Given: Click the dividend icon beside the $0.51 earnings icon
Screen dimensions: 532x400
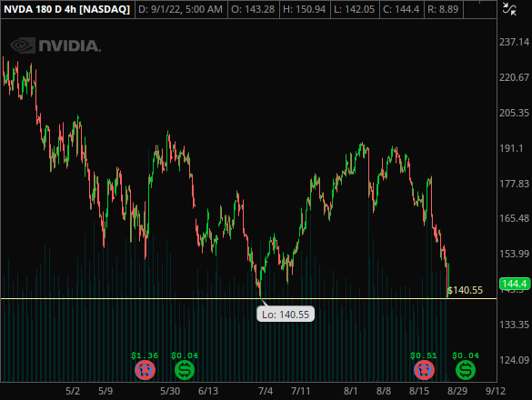Looking at the screenshot, I should (466, 370).
